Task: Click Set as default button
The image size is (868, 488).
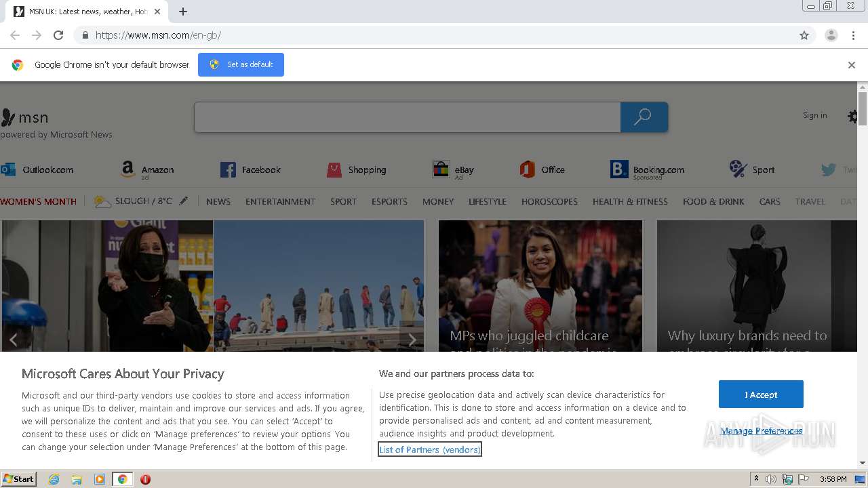Action: (241, 64)
